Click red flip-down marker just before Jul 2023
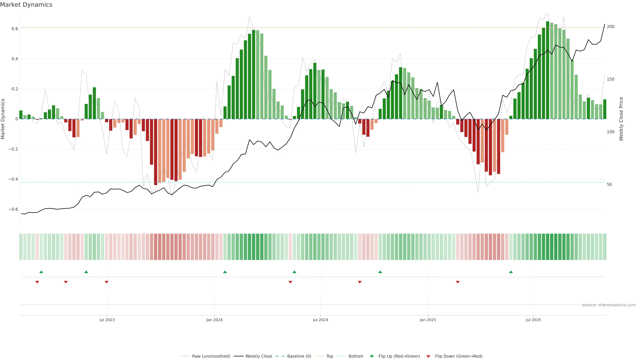Screen dimensions: 644x362 click(106, 282)
